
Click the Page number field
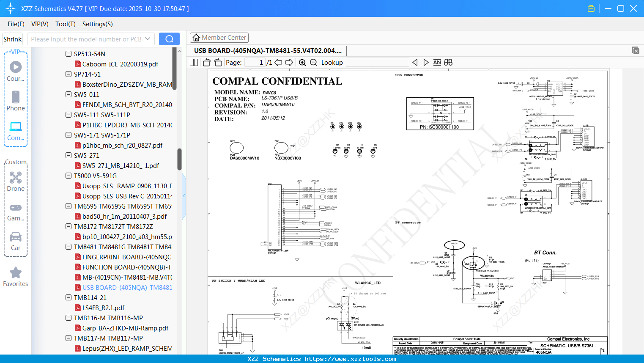255,62
